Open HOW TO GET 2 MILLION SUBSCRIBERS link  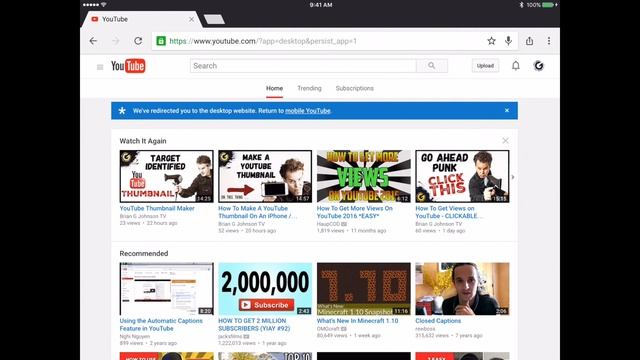pyautogui.click(x=254, y=324)
